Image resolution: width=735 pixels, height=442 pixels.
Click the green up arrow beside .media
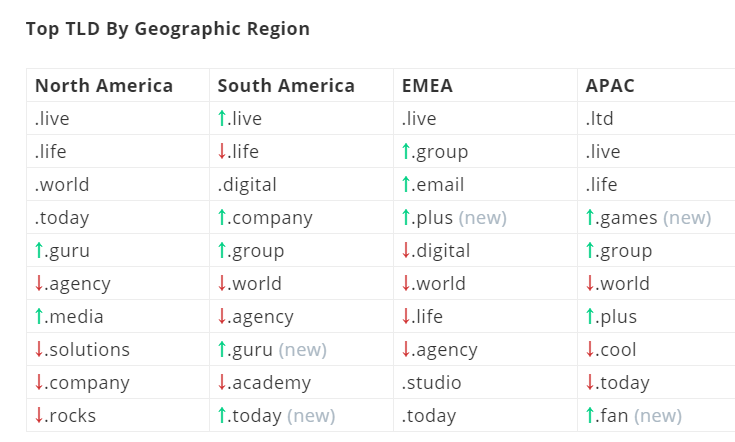39,316
